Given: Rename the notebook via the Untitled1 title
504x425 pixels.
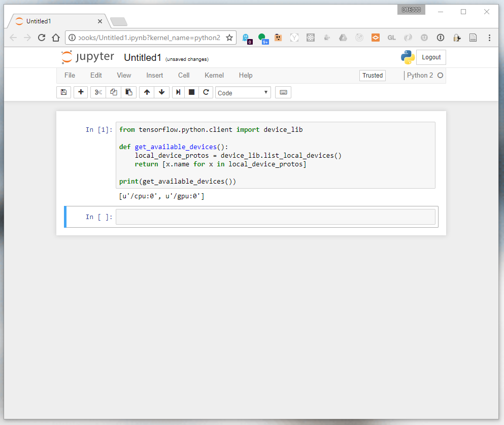Looking at the screenshot, I should [x=142, y=58].
